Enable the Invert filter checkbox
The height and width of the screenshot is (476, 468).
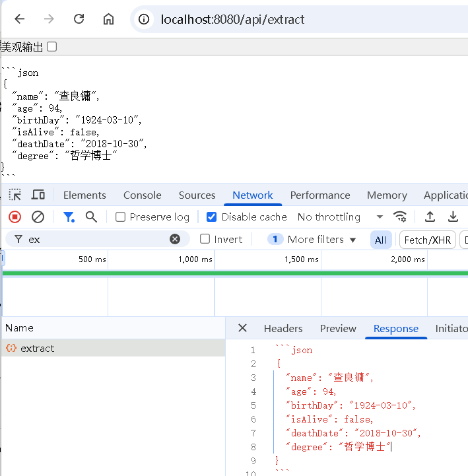click(205, 239)
